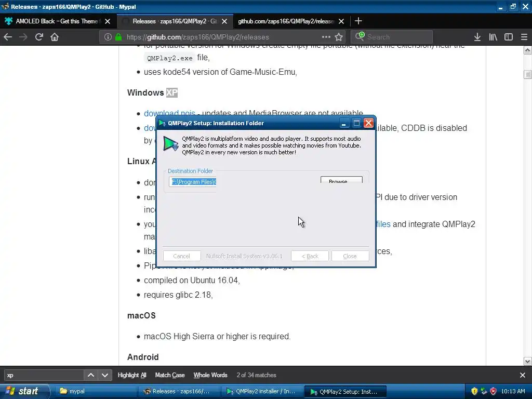Click the browser Back arrow

pos(8,37)
